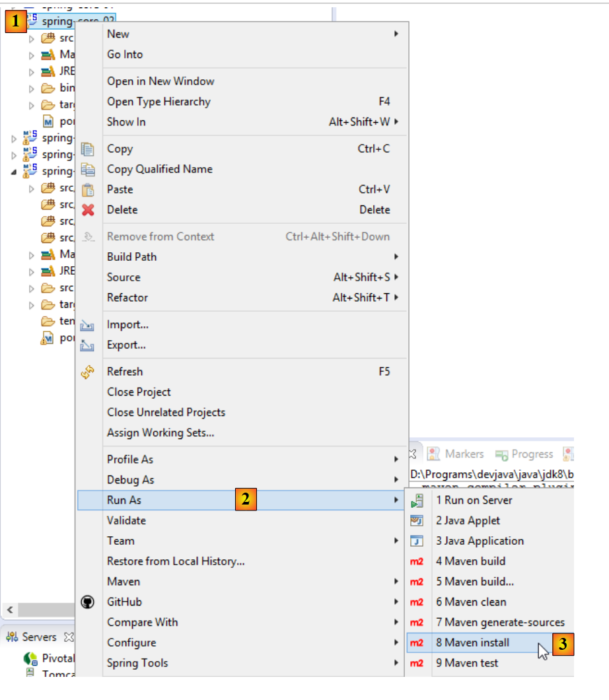
Task: Click the horizontal scrollbar left arrow
Action: coord(10,609)
